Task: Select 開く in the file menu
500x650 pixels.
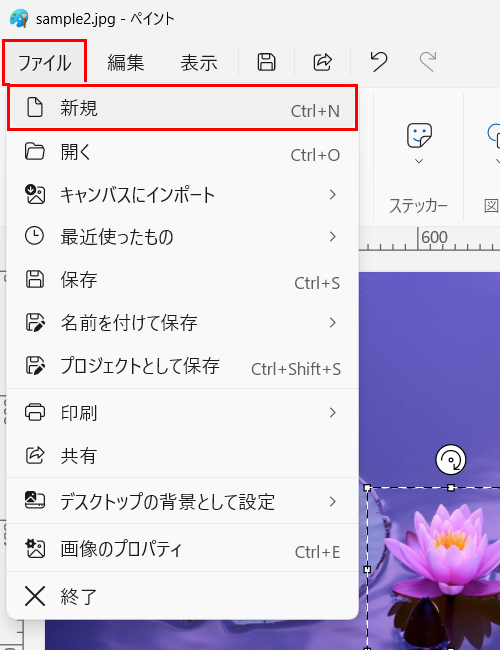Action: (182, 153)
